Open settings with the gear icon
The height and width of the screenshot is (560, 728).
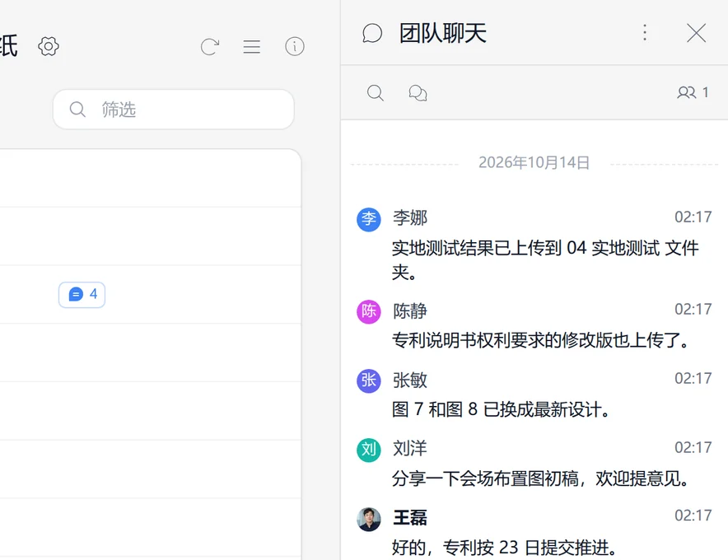(x=49, y=46)
